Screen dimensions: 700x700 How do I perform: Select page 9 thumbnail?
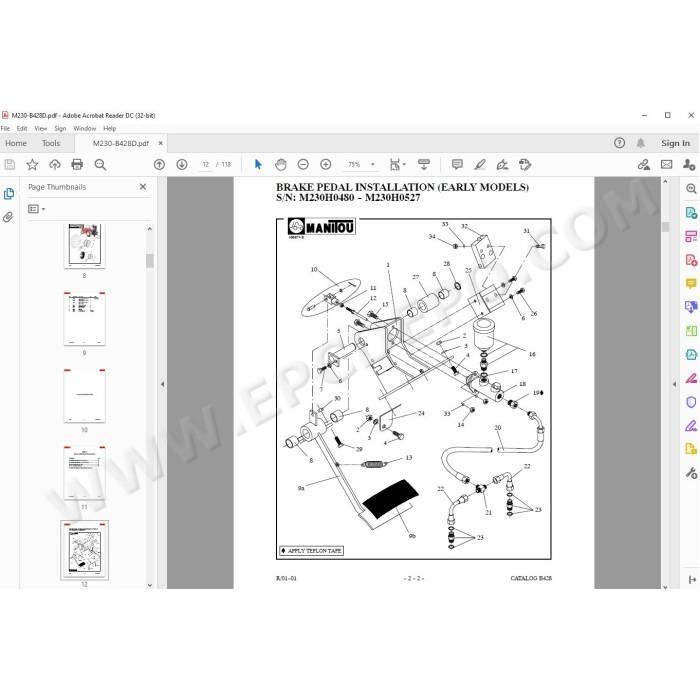(84, 319)
